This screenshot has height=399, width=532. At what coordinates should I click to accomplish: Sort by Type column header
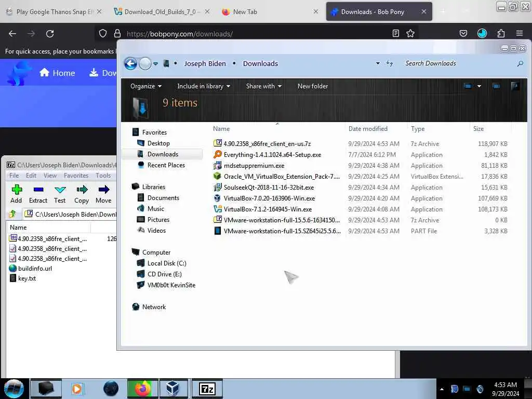[x=418, y=129]
